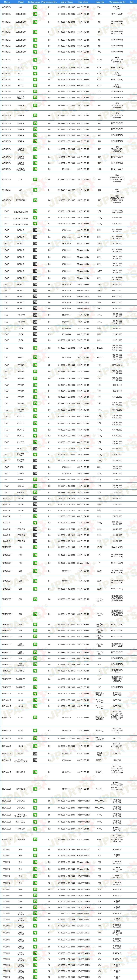Image resolution: width=137 pixels, height=980 pixels.
Task: Click belt icon for Peugeot 306 Break 1.4
Action: [x=35, y=645]
